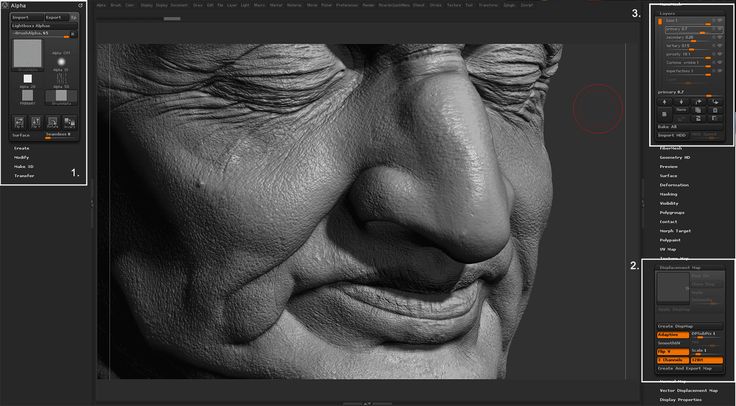The image size is (736, 406).
Task: Toggle the 3 Channels option
Action: tap(673, 360)
